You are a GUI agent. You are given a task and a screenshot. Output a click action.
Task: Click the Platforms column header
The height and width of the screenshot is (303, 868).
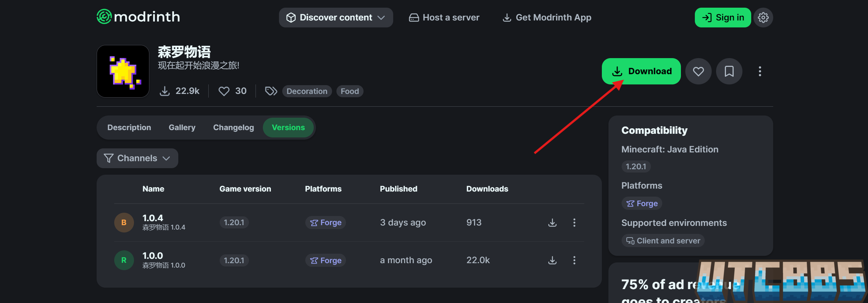[x=323, y=189]
